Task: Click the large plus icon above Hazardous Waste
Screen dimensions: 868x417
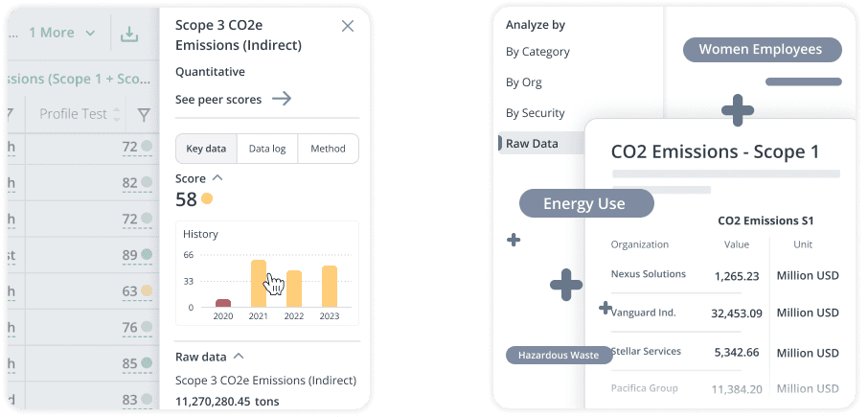Action: point(566,284)
